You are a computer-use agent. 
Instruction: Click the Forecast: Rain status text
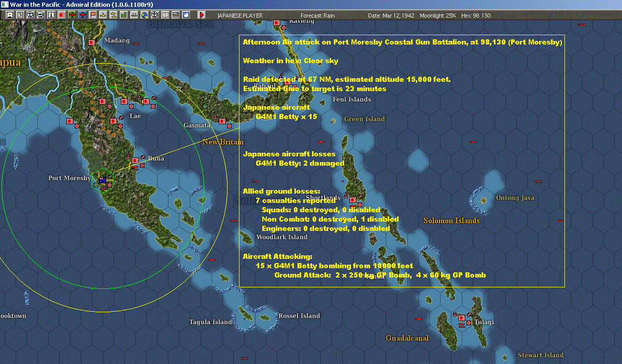click(x=318, y=16)
